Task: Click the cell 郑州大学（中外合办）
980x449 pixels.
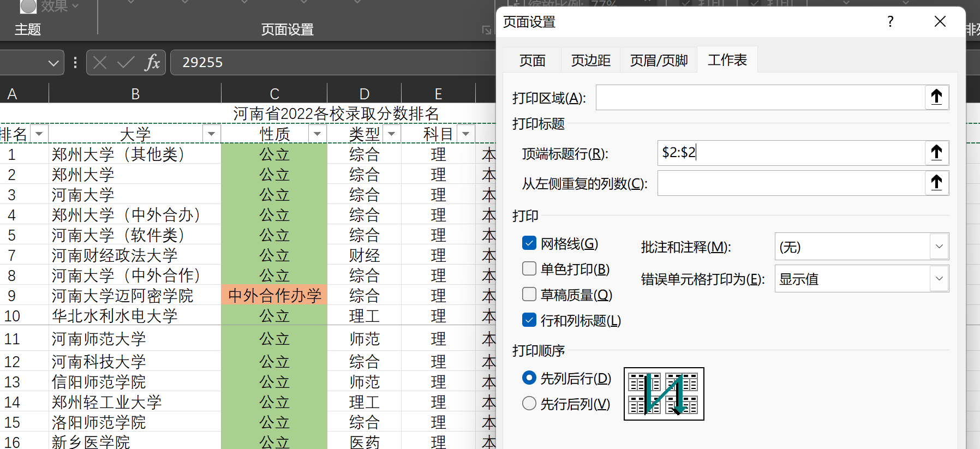Action: point(135,215)
